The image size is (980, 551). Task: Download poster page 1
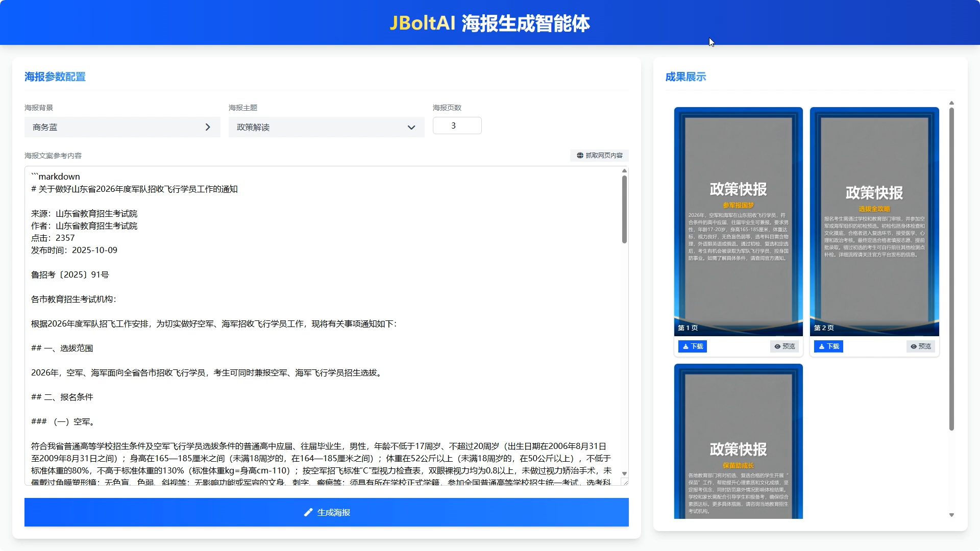pos(692,346)
